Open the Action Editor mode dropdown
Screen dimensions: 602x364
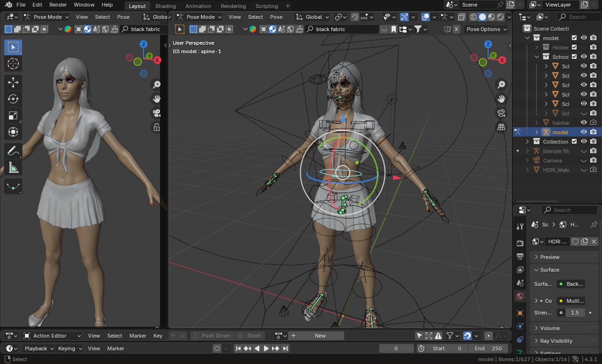coord(52,336)
